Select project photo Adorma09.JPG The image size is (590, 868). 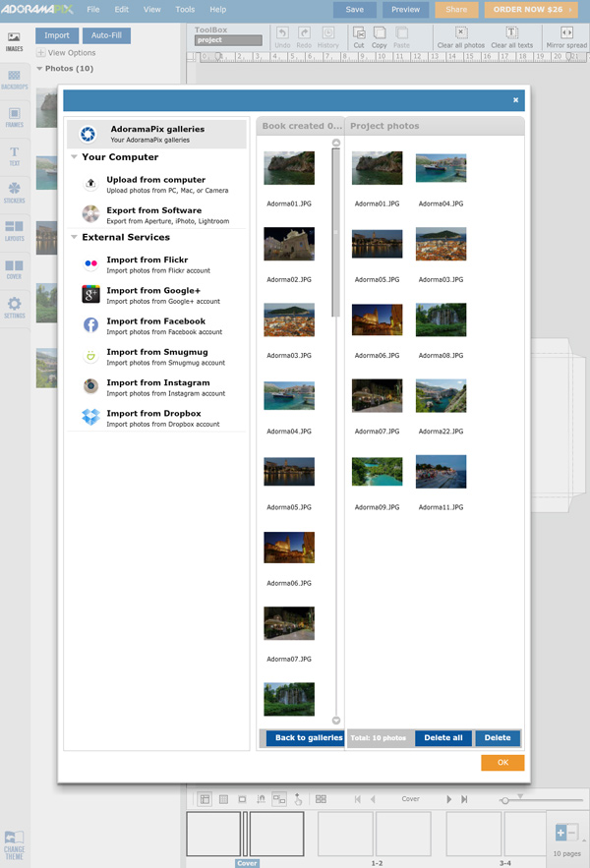tap(377, 472)
